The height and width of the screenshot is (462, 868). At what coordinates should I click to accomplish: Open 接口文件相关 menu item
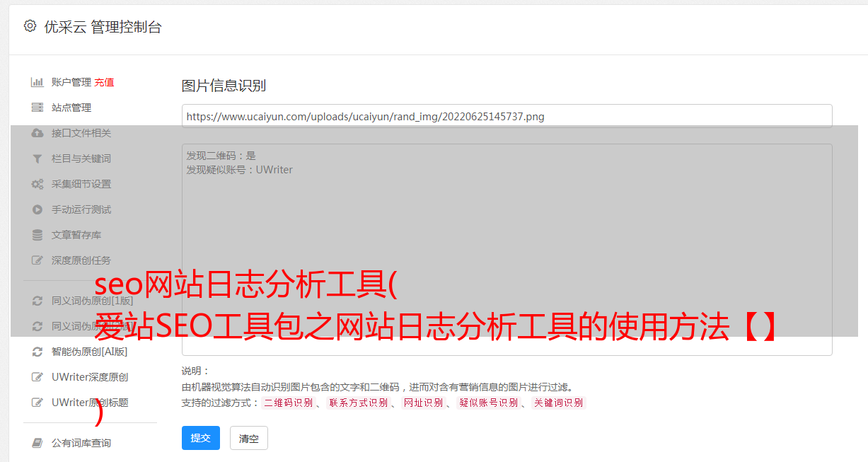click(x=81, y=133)
